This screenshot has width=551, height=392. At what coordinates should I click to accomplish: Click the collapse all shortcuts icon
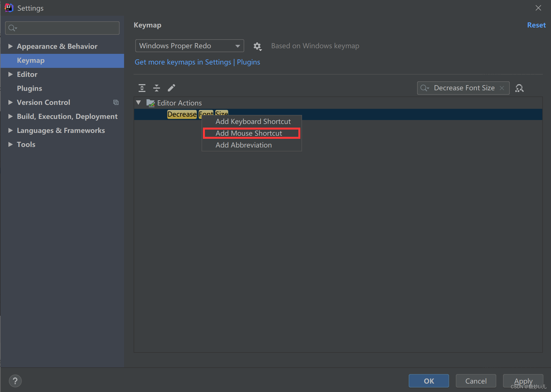tap(157, 88)
